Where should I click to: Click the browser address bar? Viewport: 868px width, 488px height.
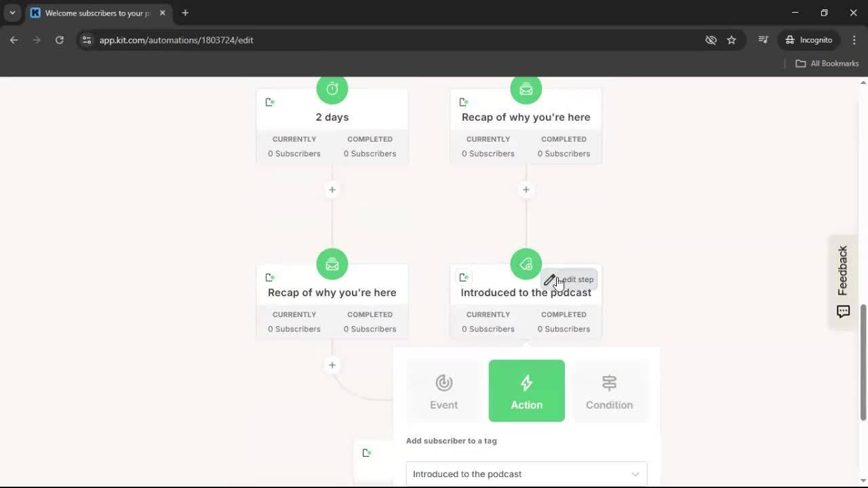[271, 40]
